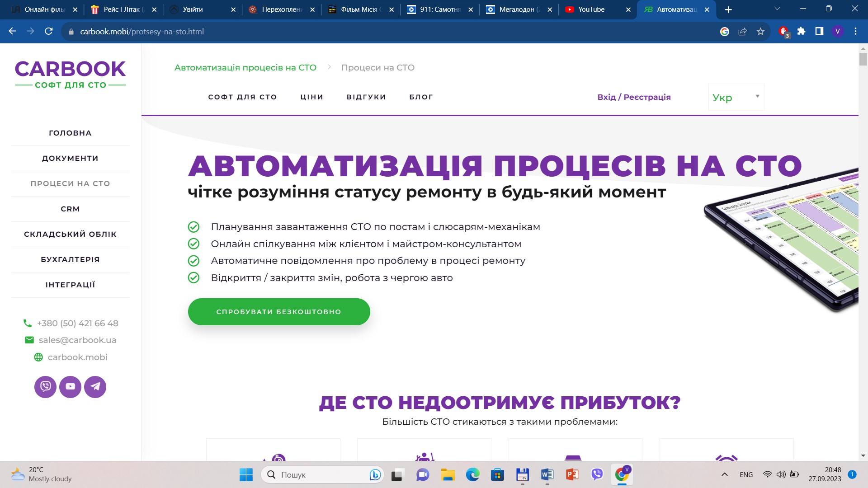
Task: Open the Telegram round icon
Action: [x=95, y=387]
